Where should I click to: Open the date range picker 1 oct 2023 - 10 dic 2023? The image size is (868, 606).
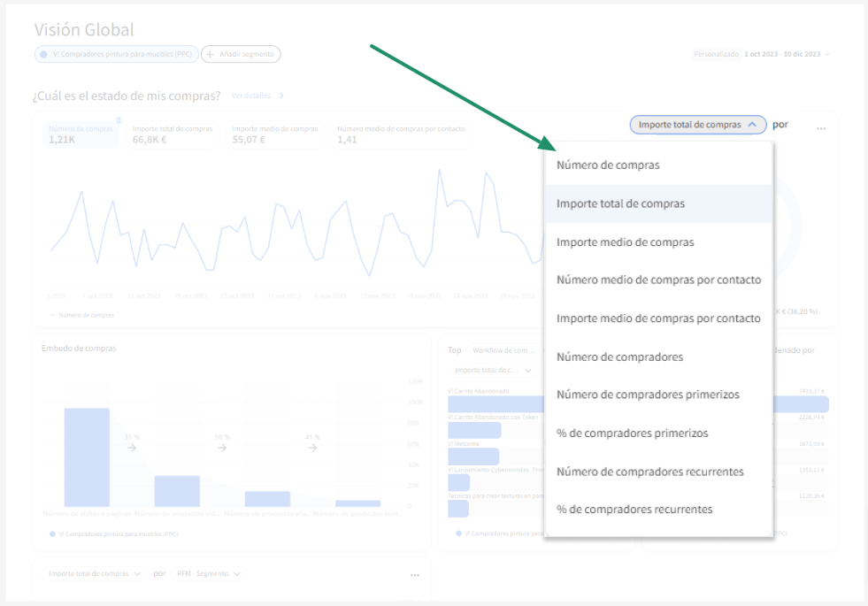tap(787, 54)
